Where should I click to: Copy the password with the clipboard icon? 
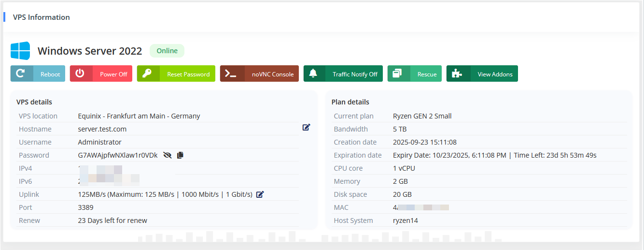click(x=180, y=155)
